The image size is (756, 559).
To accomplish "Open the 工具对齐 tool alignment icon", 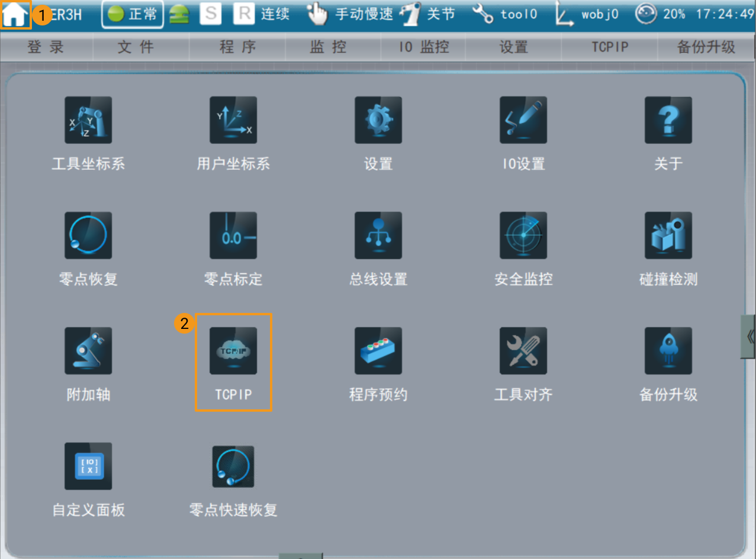I will click(x=523, y=351).
